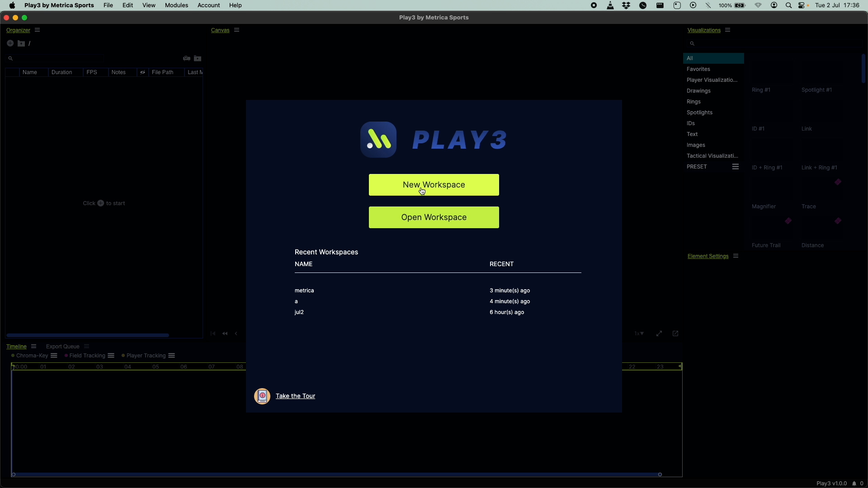868x488 pixels.
Task: Open recent workspace named metrica
Action: click(304, 291)
